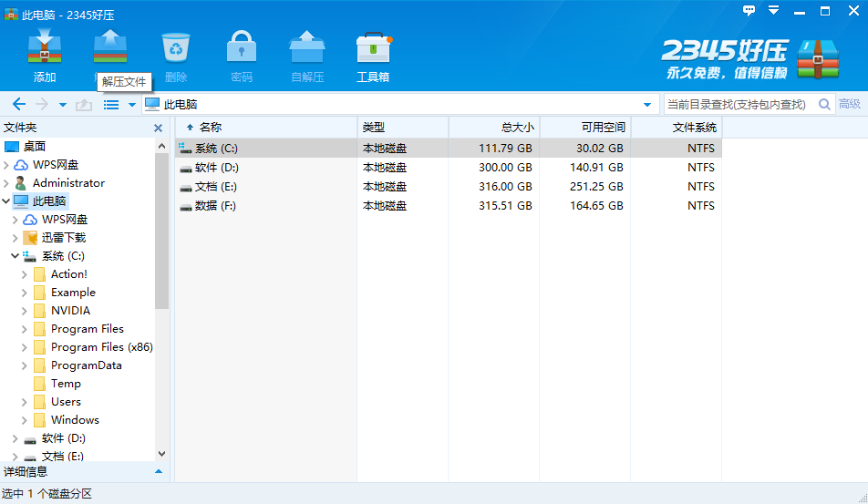Select 系统 (C:) in folder tree

click(63, 256)
